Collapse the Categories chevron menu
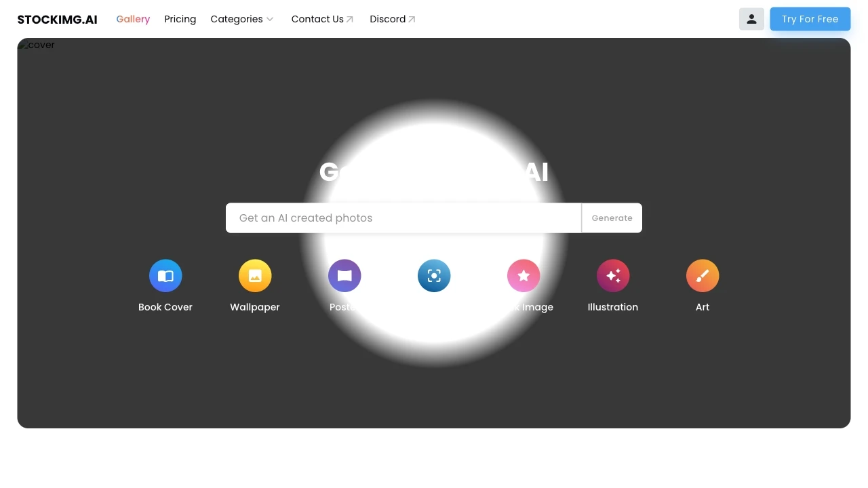Screen dimensions: 868x488 [271, 19]
